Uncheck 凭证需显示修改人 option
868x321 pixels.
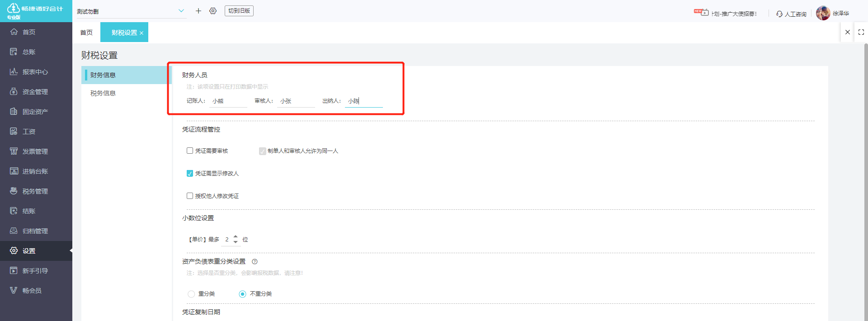click(190, 174)
